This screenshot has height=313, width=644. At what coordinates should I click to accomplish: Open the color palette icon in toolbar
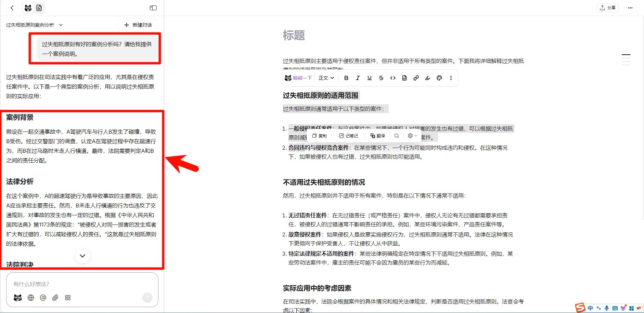439,78
